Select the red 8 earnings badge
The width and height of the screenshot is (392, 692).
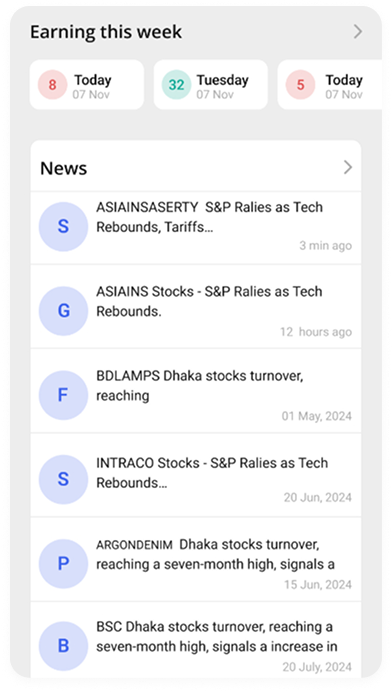tap(53, 84)
